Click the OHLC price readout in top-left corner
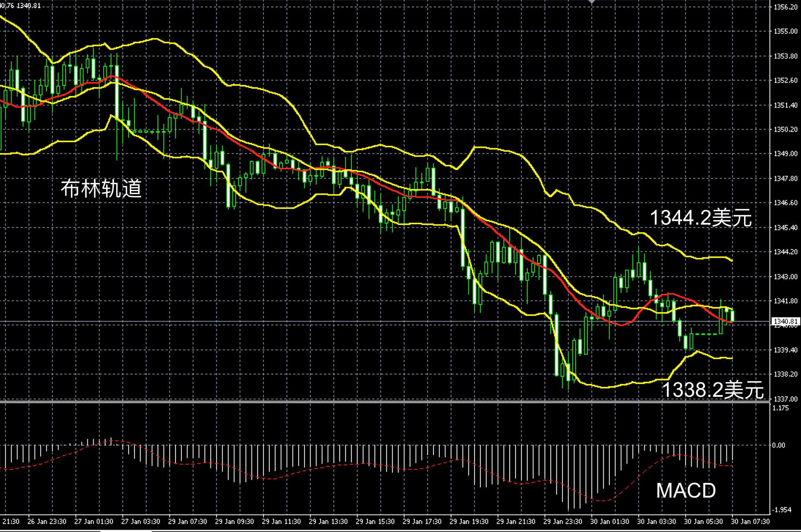The image size is (801, 532). click(21, 6)
